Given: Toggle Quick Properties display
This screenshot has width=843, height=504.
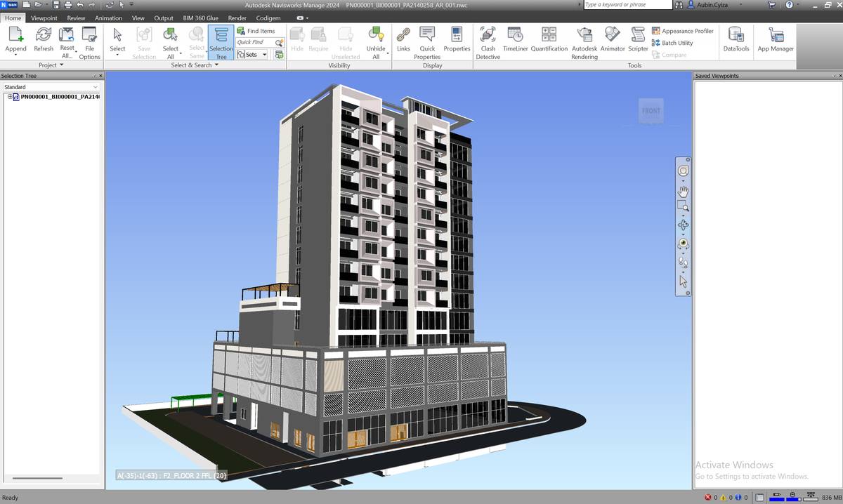Looking at the screenshot, I should click(427, 42).
